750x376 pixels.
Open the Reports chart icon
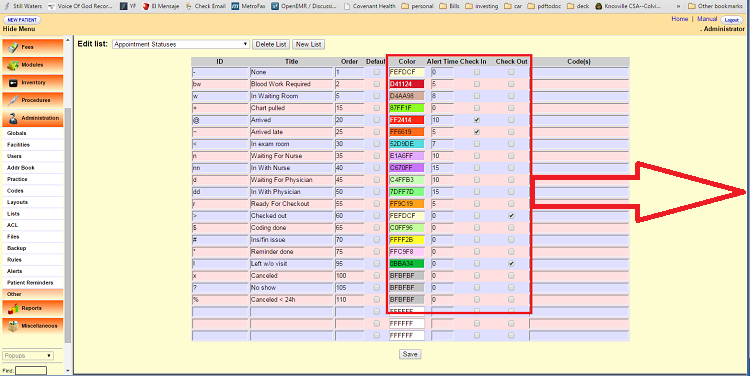pos(13,309)
